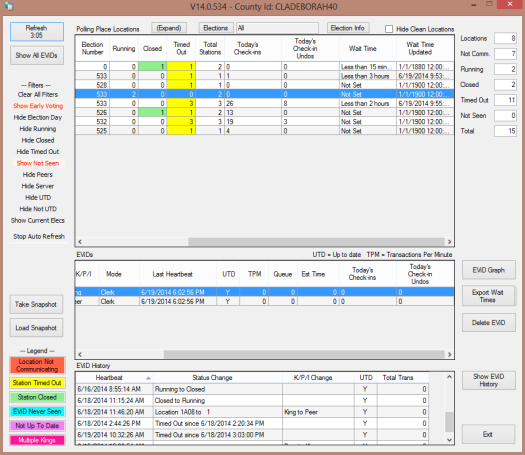525x455 pixels.
Task: Select second EViD Clerk row
Action: tap(265, 302)
